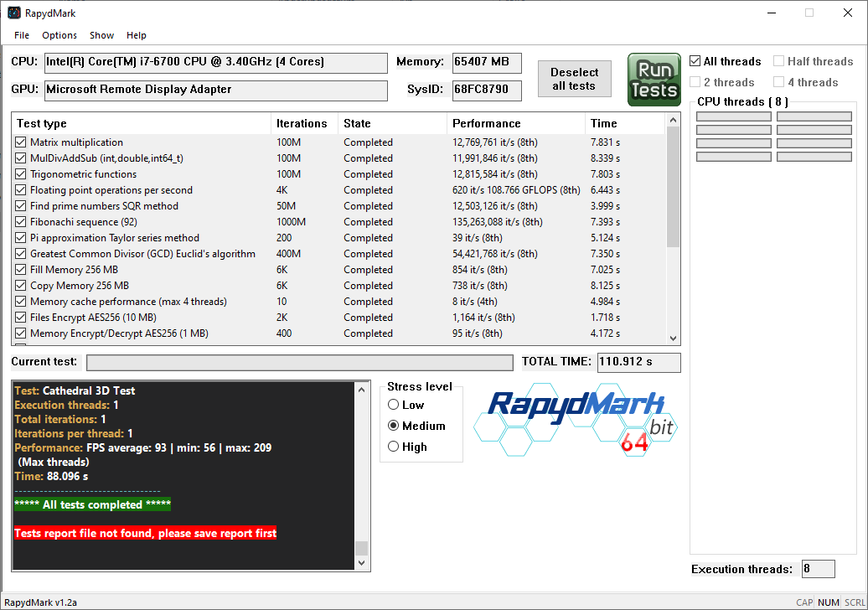Click the green Run Tests icon button
This screenshot has width=868, height=610.
[x=654, y=80]
